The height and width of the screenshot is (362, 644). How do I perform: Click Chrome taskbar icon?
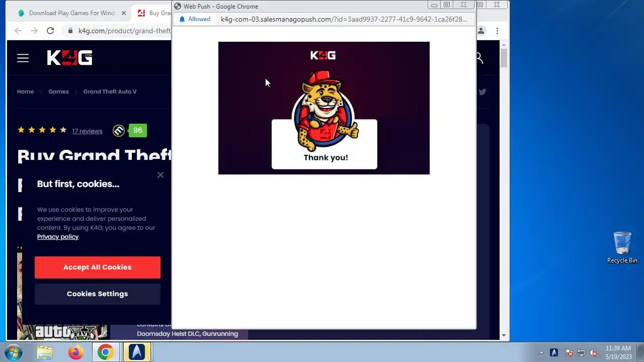tap(106, 352)
